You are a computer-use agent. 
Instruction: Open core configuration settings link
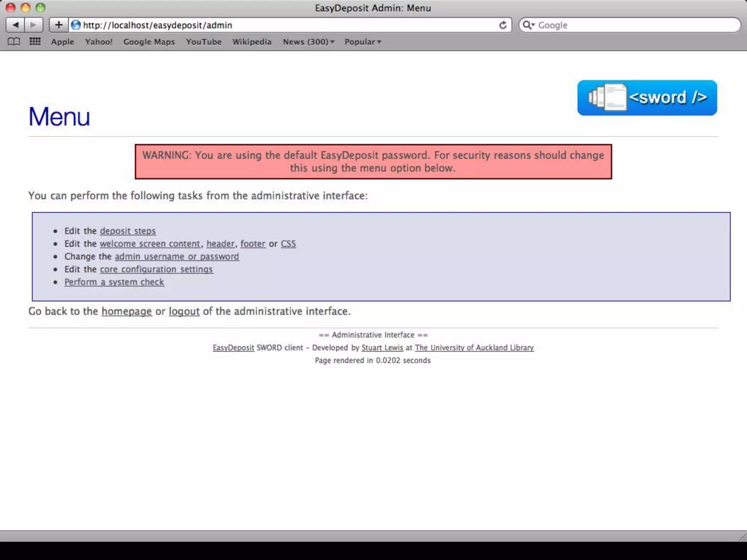pyautogui.click(x=156, y=269)
